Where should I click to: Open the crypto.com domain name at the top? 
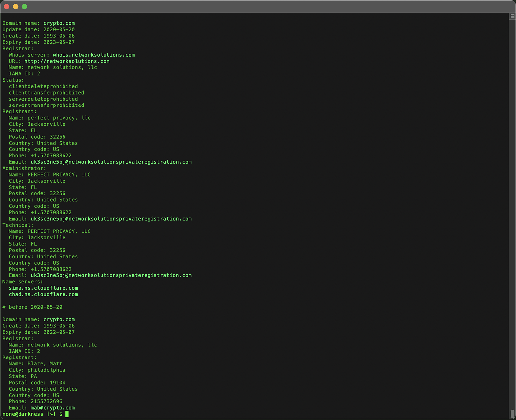coord(59,23)
